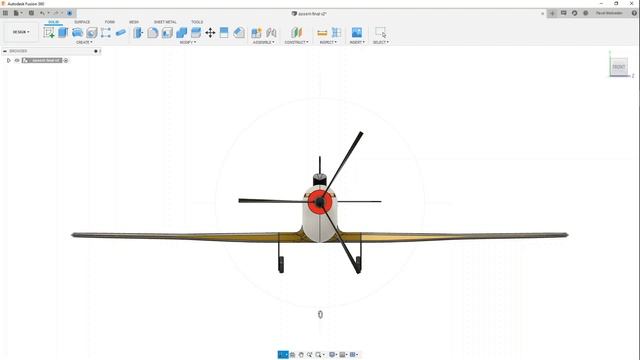Toggle root component visibility eye

tap(17, 60)
